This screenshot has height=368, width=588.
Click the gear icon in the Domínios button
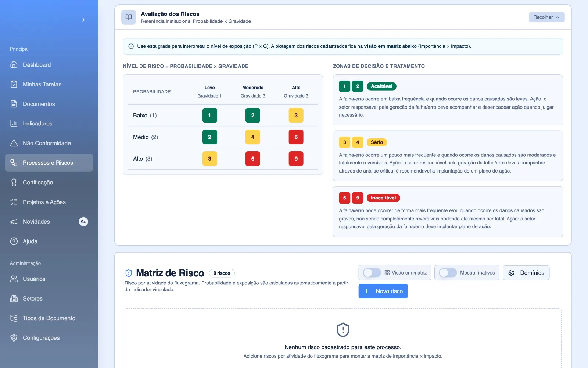pos(511,273)
